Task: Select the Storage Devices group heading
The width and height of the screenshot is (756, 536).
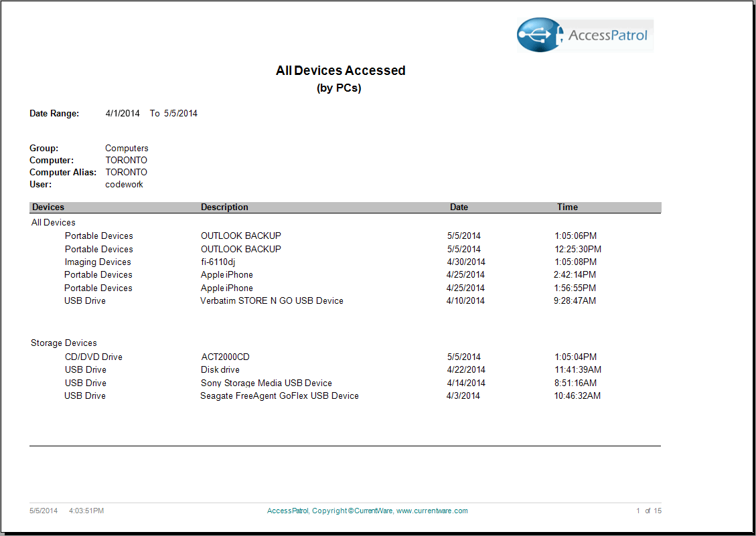Action: tap(64, 343)
